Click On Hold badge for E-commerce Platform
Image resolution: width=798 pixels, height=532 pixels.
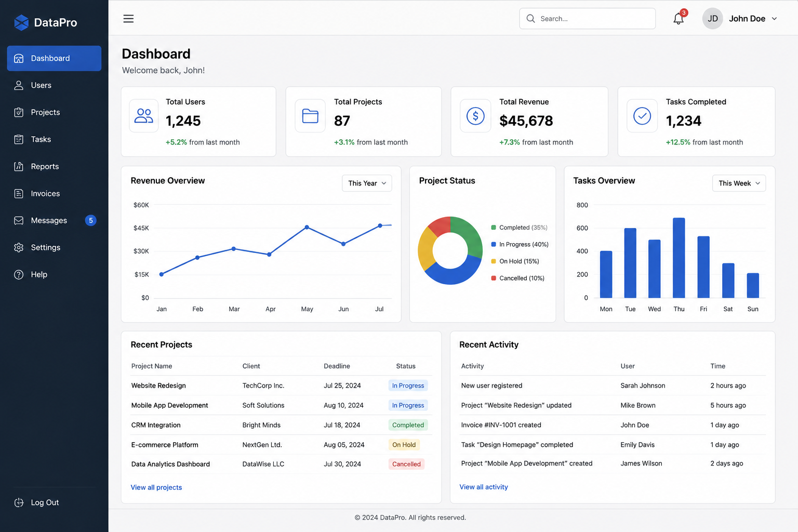[x=404, y=445]
